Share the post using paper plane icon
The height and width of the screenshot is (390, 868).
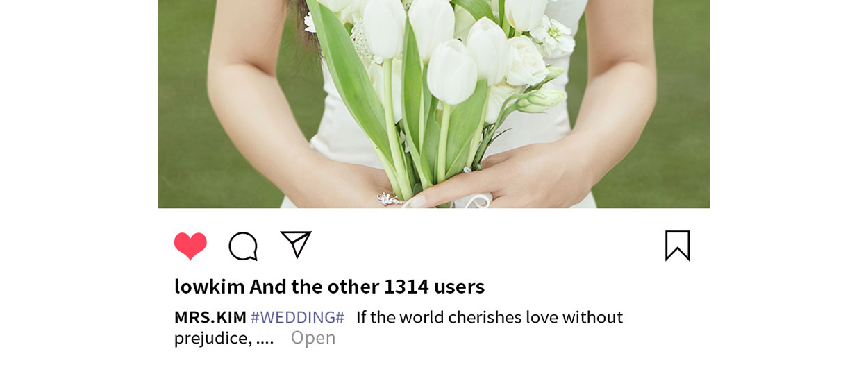coord(296,244)
